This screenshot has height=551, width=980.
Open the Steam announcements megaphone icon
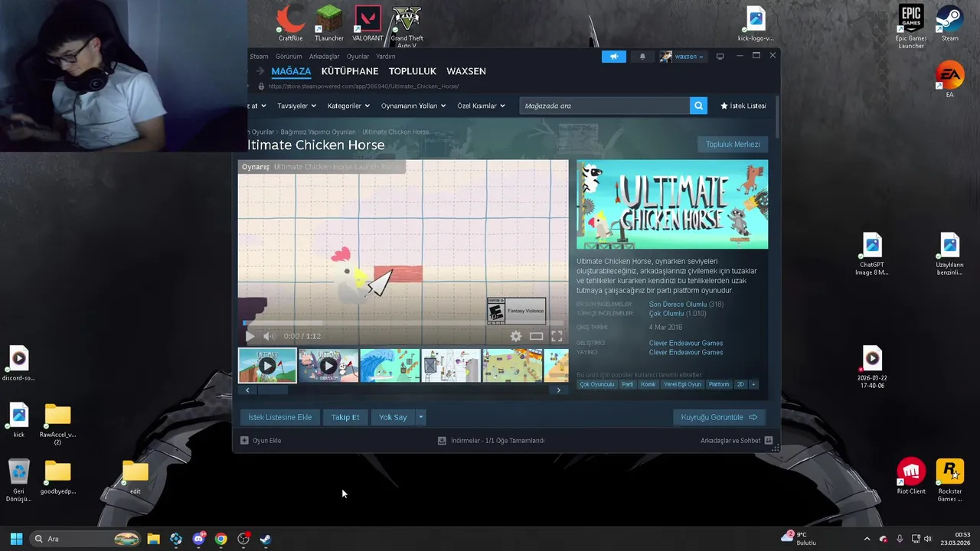pyautogui.click(x=614, y=57)
